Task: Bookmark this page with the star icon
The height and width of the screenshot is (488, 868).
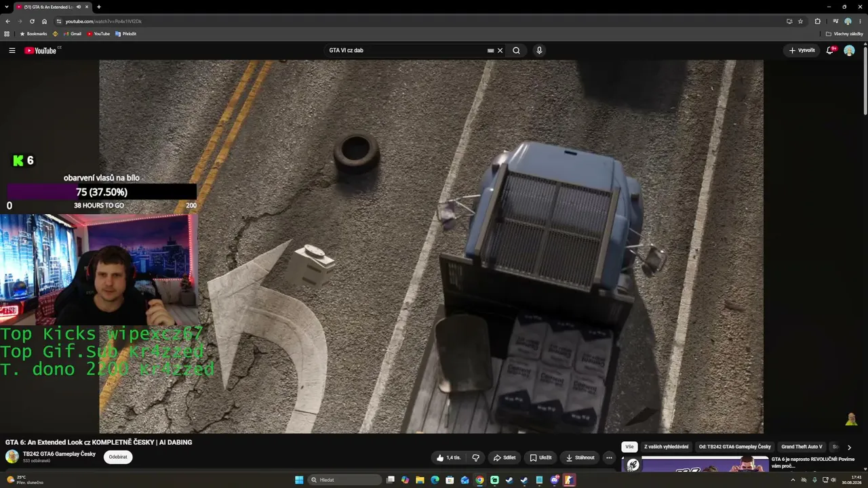Action: click(800, 21)
